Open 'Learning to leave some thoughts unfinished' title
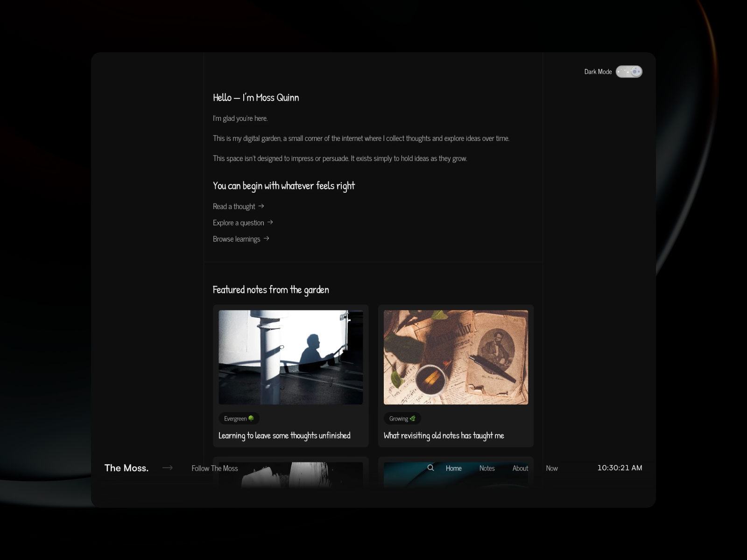Image resolution: width=747 pixels, height=560 pixels. [x=284, y=435]
